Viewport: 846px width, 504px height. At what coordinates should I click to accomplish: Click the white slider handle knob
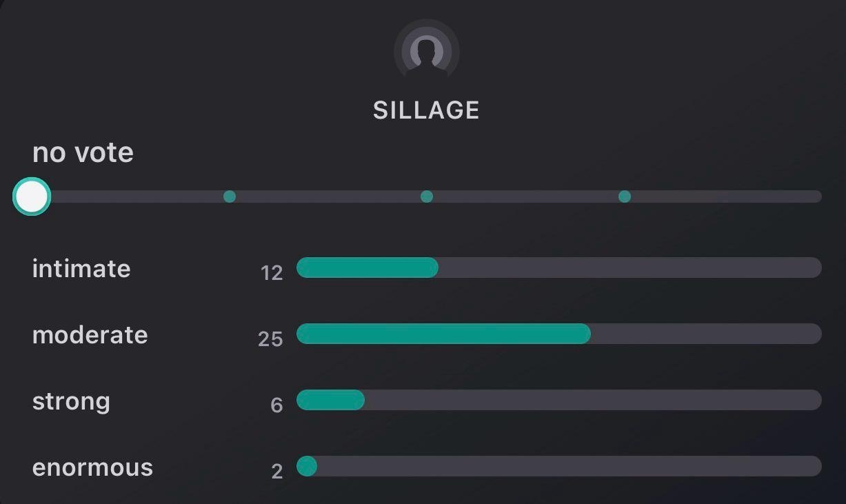[x=32, y=197]
